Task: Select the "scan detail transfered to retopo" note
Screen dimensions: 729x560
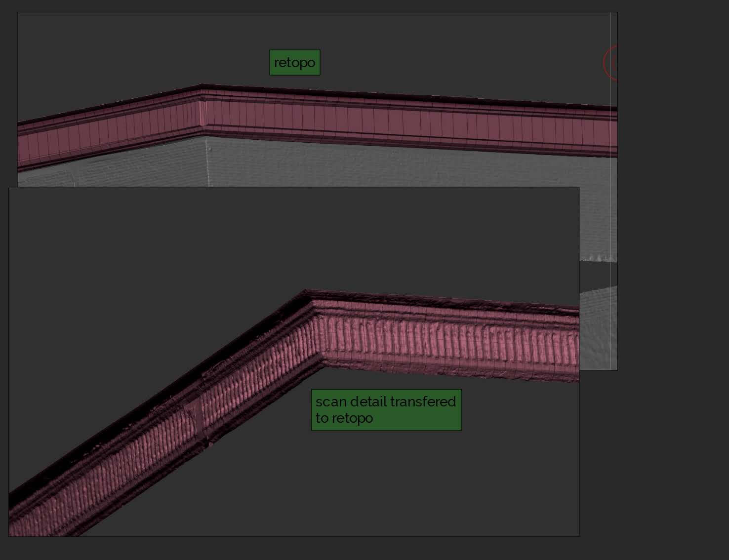Action: (386, 410)
